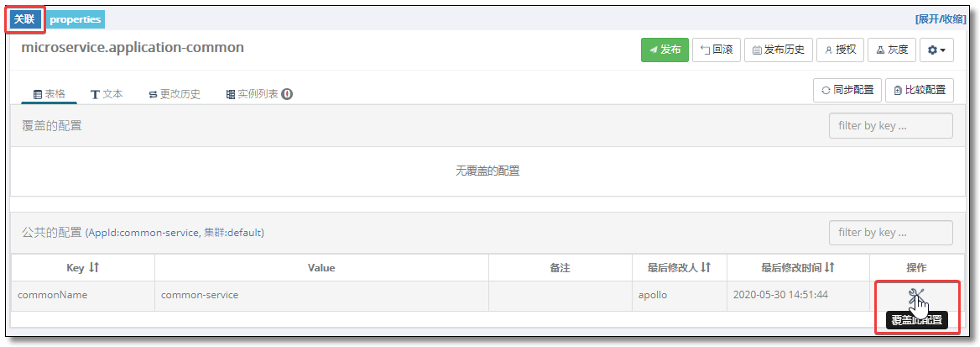This screenshot has height=347, width=980.
Task: Open the gear settings dropdown
Action: (x=936, y=50)
